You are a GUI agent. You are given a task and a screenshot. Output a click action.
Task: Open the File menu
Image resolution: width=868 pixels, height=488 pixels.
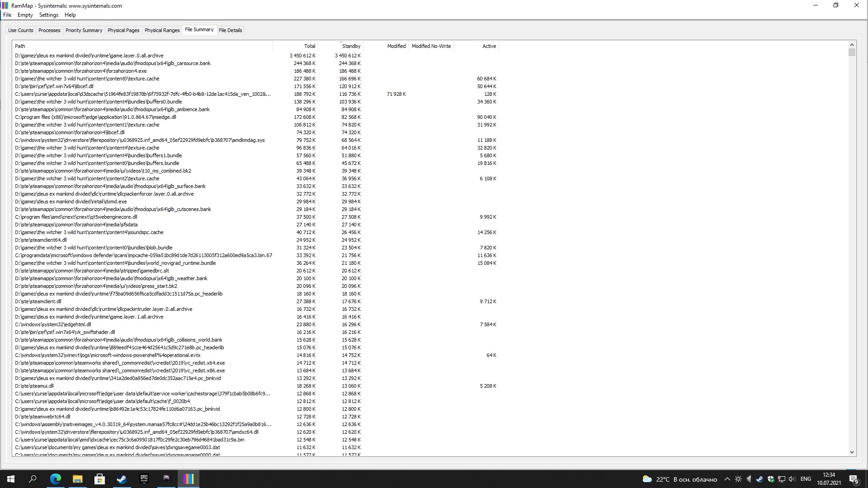pyautogui.click(x=7, y=15)
